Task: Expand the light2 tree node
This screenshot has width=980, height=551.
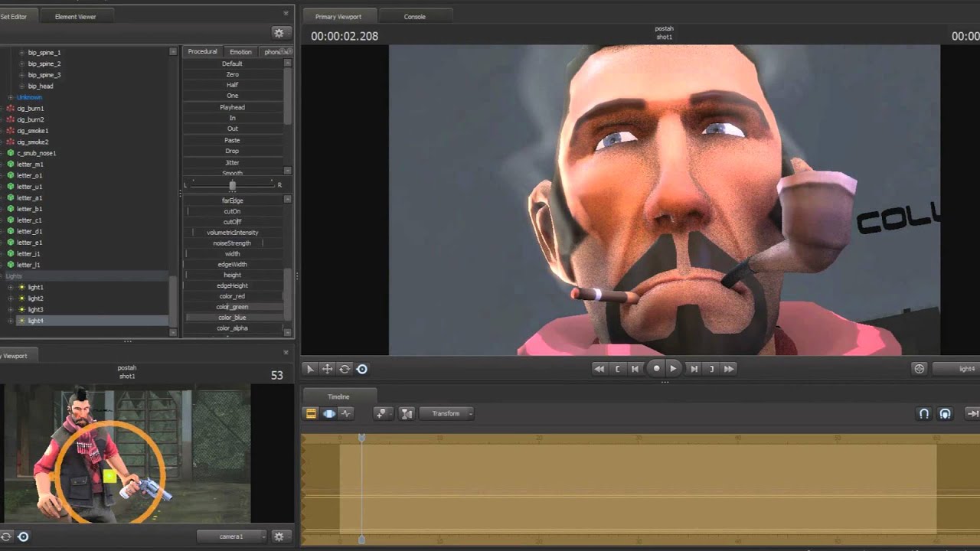Action: [x=10, y=298]
